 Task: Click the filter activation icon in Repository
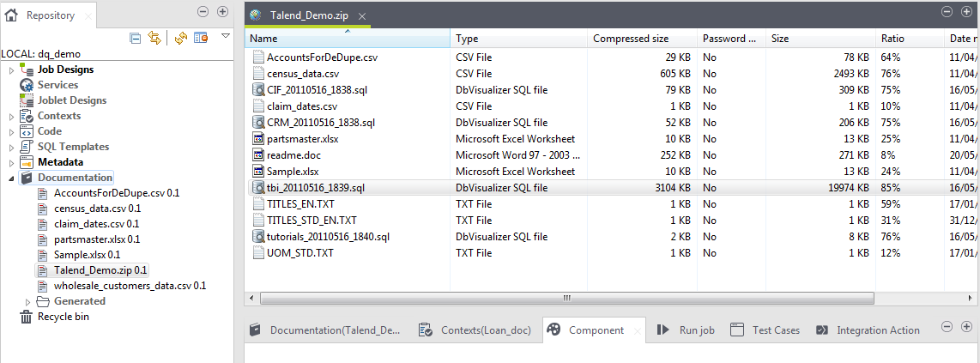202,38
